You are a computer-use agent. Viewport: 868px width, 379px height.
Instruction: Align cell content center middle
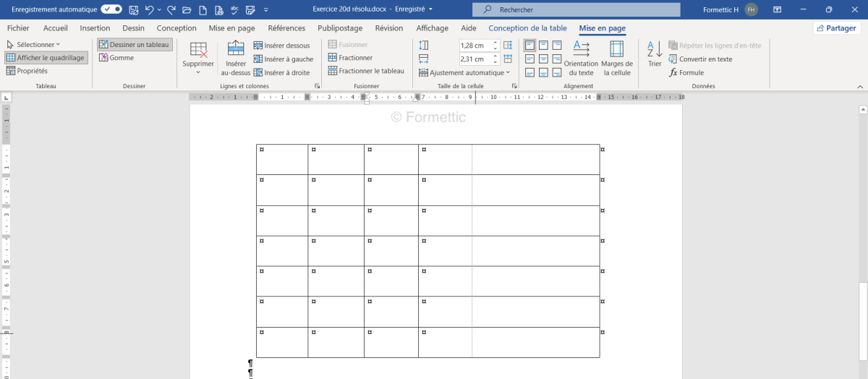[x=543, y=59]
